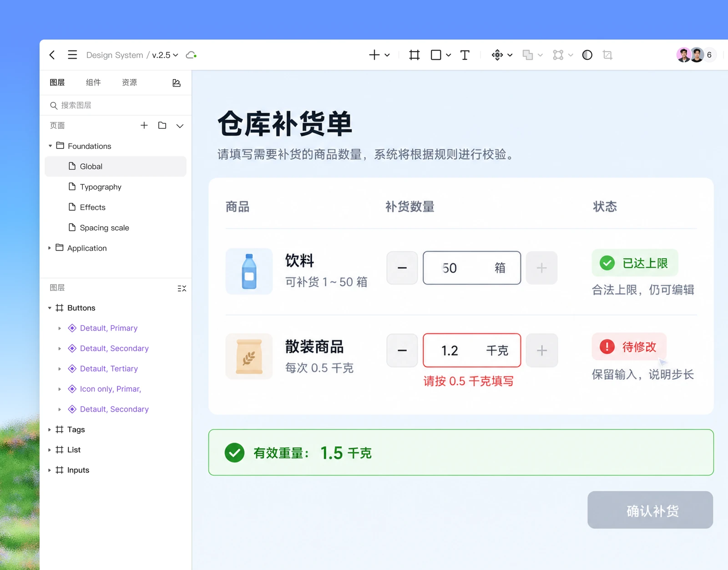Expand the List frame layer

(x=50, y=450)
